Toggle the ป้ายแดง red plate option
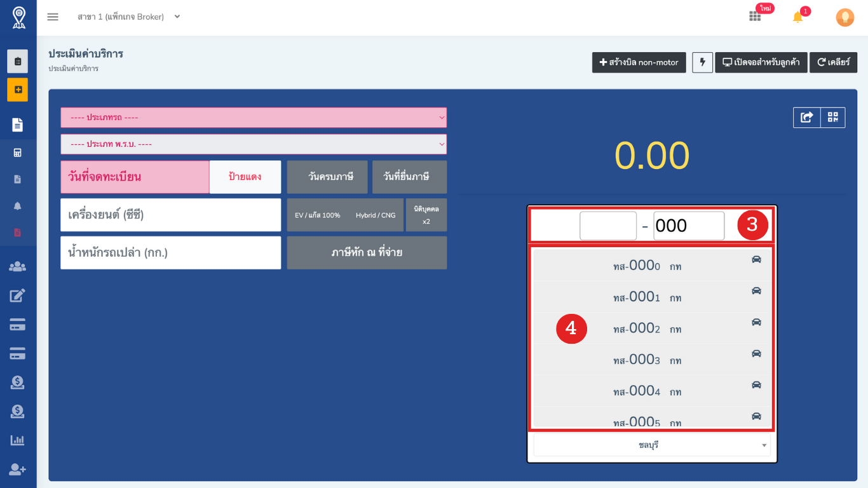The height and width of the screenshot is (488, 868). point(245,177)
